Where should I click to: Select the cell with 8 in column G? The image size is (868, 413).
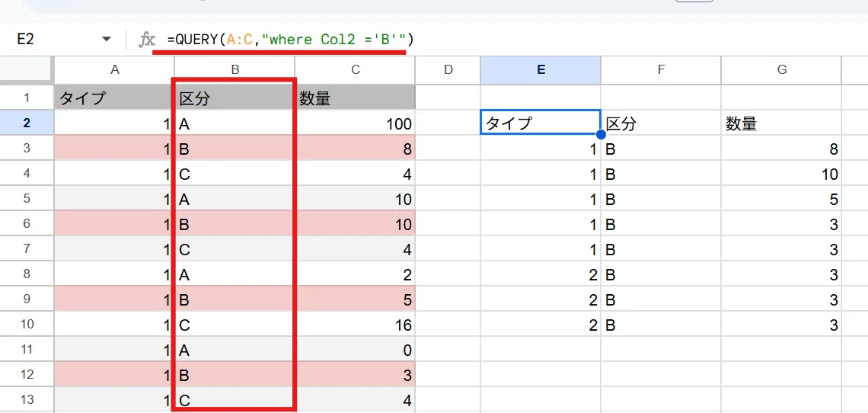(x=782, y=148)
